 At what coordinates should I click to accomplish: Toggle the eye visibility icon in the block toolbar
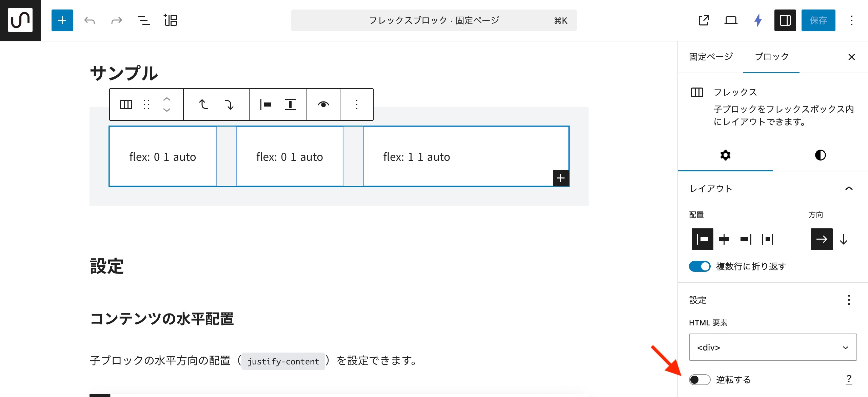[x=323, y=105]
